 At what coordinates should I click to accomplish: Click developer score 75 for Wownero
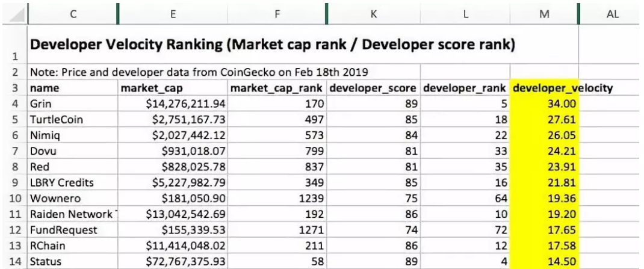[x=374, y=199]
